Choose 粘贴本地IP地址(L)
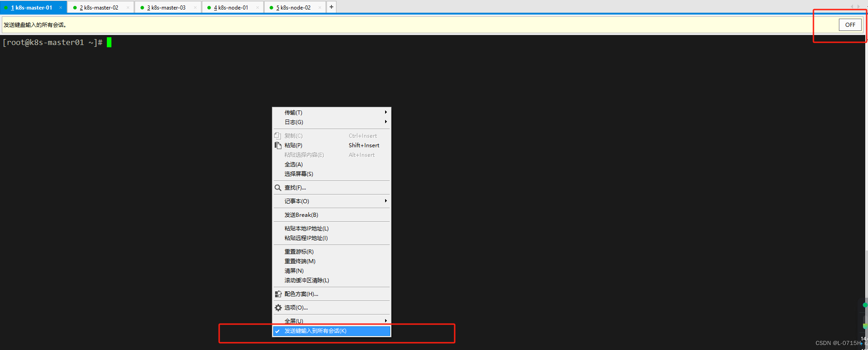The width and height of the screenshot is (868, 350). (331, 229)
